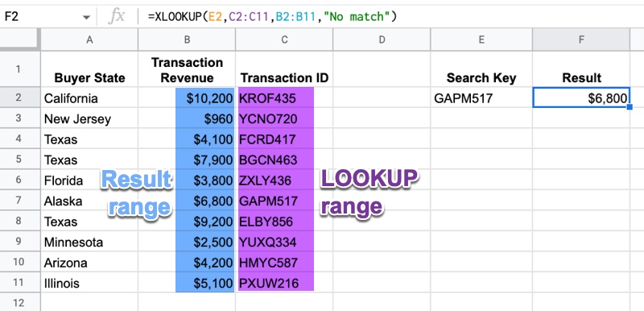The width and height of the screenshot is (644, 311).
Task: Select column E header
Action: click(x=481, y=39)
